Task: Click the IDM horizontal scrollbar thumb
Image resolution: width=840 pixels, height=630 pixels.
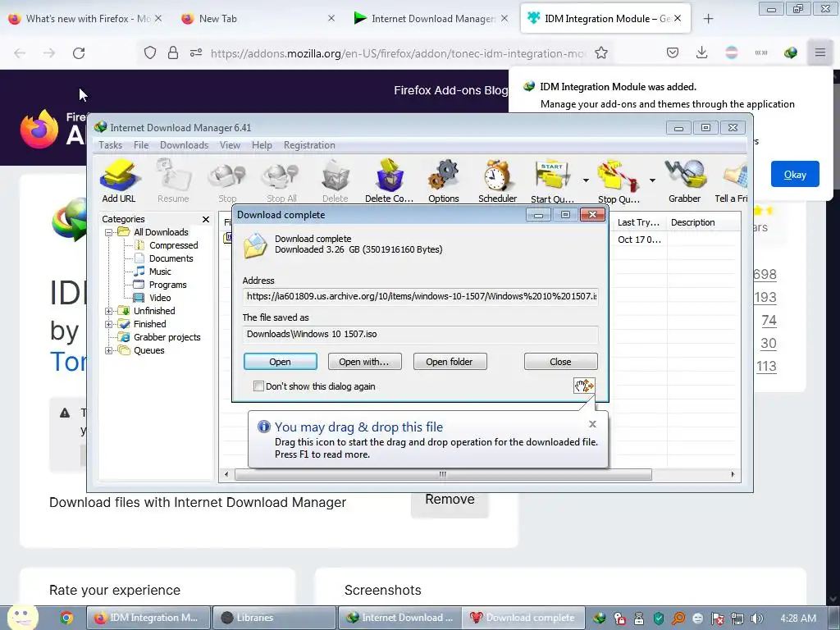Action: pyautogui.click(x=443, y=474)
